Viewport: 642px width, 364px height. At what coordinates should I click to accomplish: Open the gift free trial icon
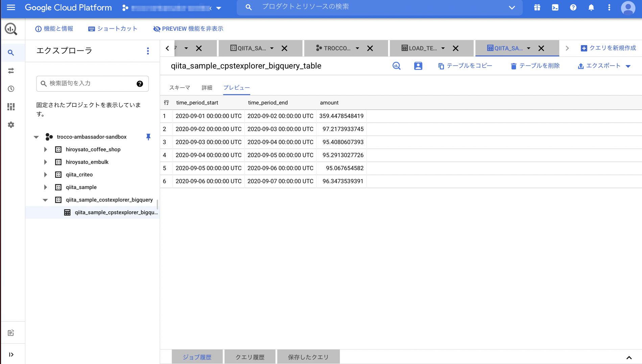pos(537,7)
